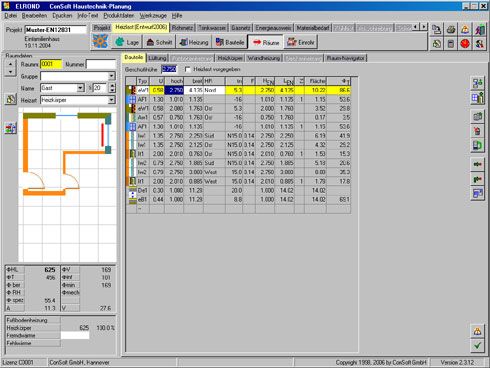Open the Datei menu
Image resolution: width=490 pixels, height=368 pixels.
pos(11,16)
